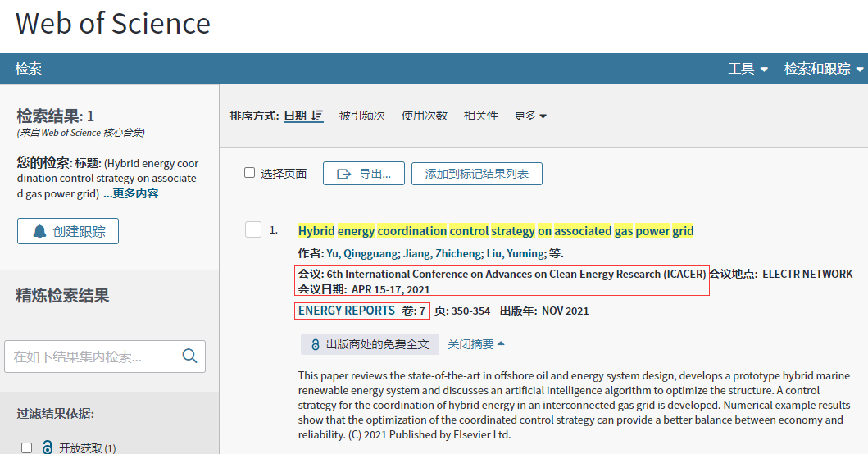Click the bell icon on 创建跟踪 button
Image resolution: width=868 pixels, height=454 pixels.
pos(39,231)
